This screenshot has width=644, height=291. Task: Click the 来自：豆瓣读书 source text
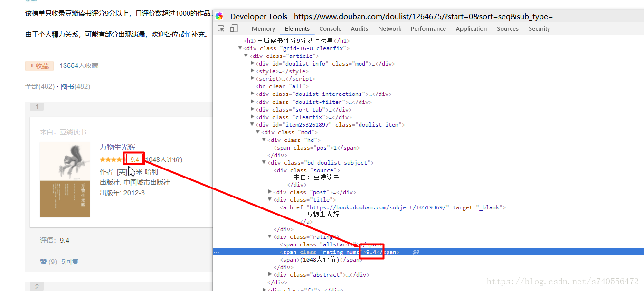pos(63,132)
